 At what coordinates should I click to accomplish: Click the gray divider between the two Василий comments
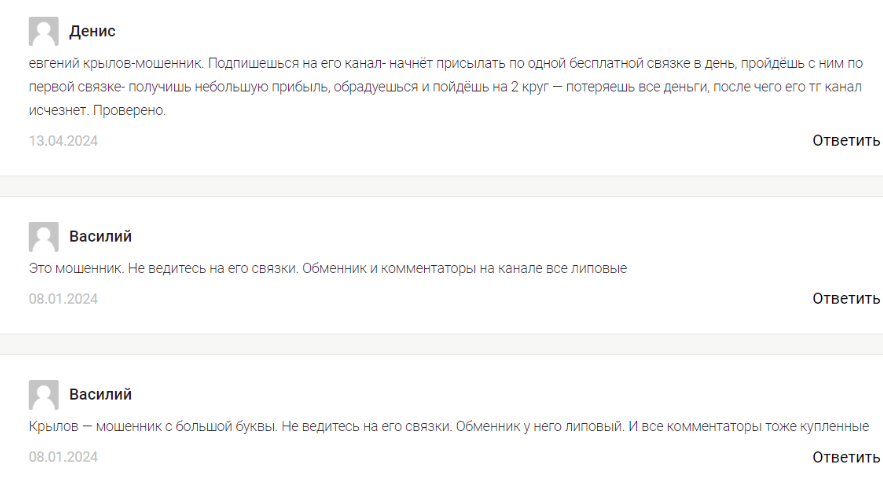(441, 344)
